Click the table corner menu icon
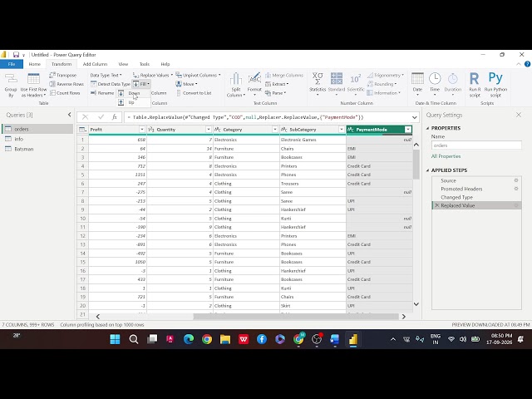 point(83,130)
